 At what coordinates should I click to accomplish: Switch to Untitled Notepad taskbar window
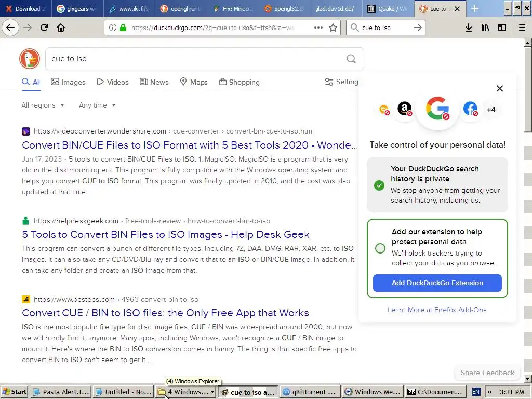tap(123, 392)
